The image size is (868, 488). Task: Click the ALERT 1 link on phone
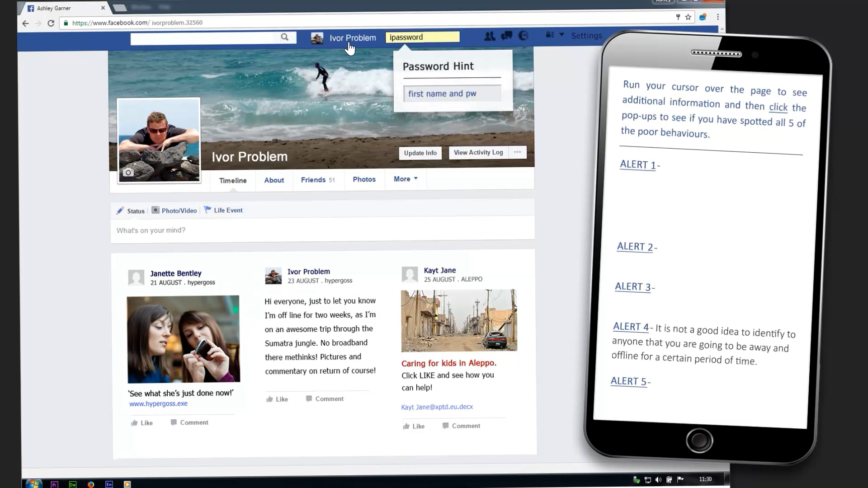pos(637,164)
